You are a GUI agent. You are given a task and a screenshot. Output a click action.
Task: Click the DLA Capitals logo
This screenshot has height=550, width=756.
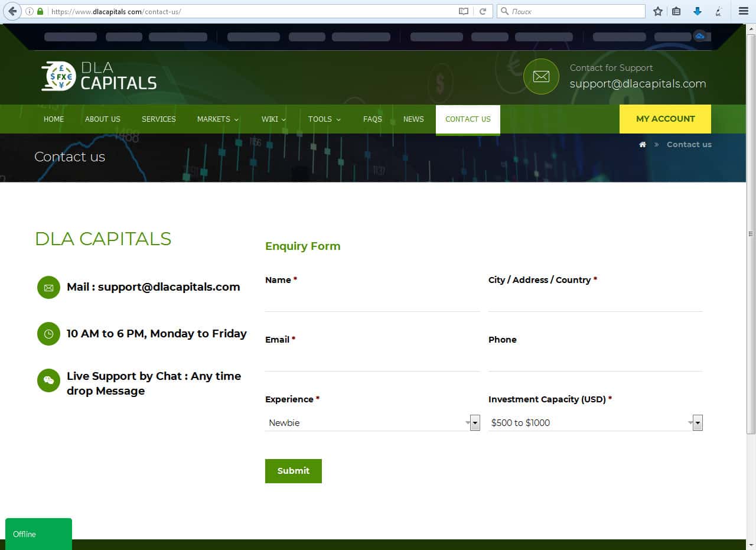coord(99,76)
